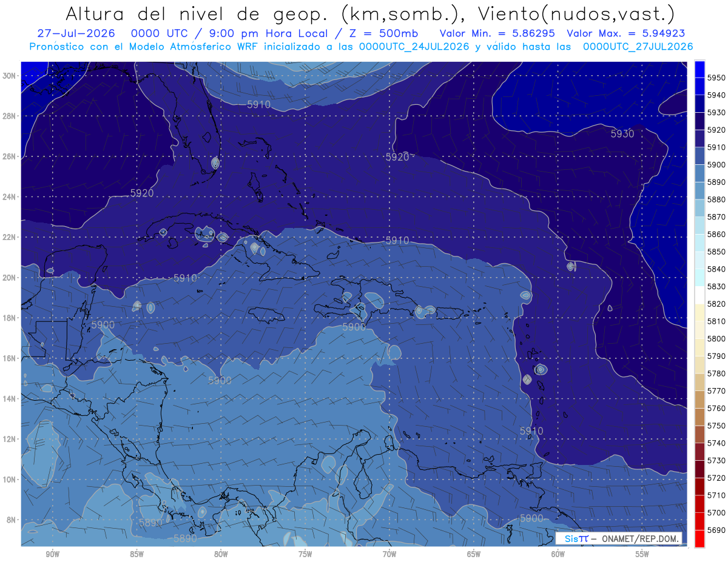Click the 5870 value on the color scale

coord(716,217)
